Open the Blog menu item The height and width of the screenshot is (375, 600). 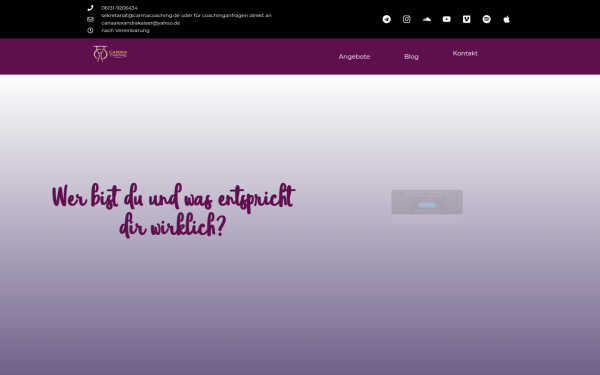[x=411, y=57]
